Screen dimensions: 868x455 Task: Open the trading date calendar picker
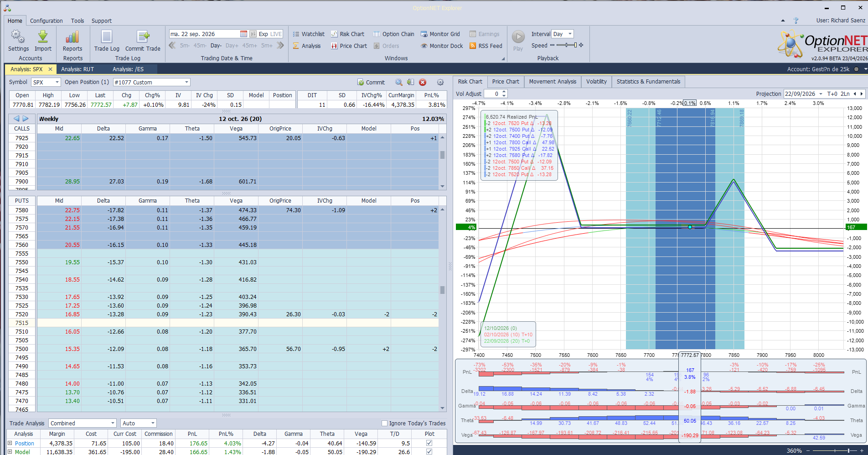[243, 34]
